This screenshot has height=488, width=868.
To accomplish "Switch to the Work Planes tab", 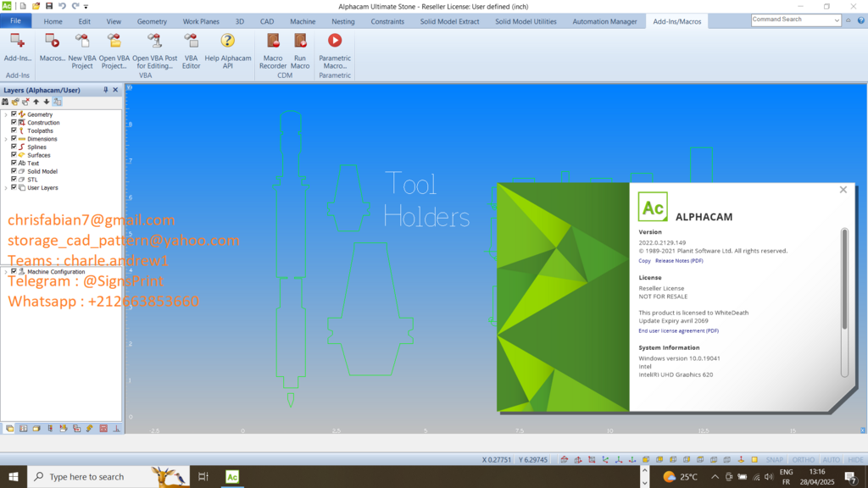I will [x=201, y=21].
